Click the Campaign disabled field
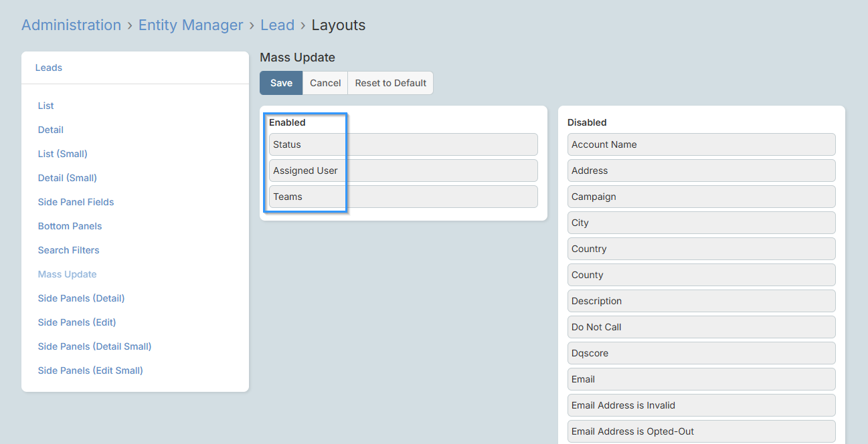The image size is (868, 444). coord(701,197)
